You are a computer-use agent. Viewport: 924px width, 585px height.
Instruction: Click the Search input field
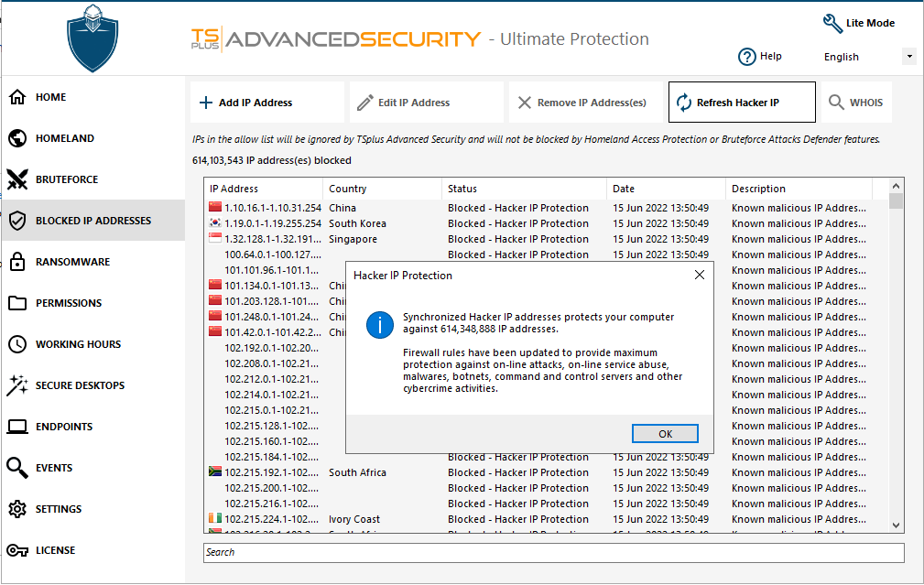[x=553, y=552]
